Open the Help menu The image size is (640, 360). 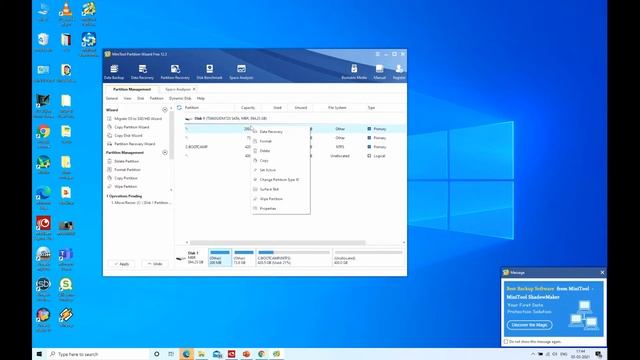coord(201,98)
